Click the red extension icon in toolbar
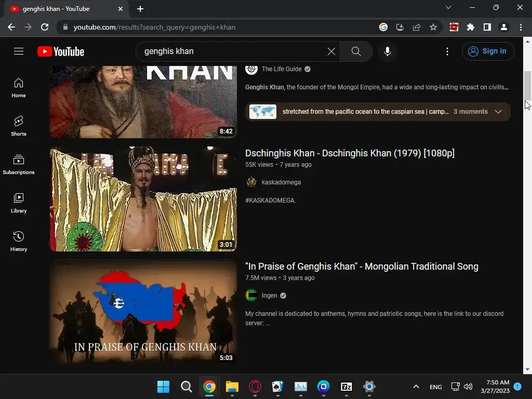This screenshot has height=399, width=532. click(x=454, y=27)
